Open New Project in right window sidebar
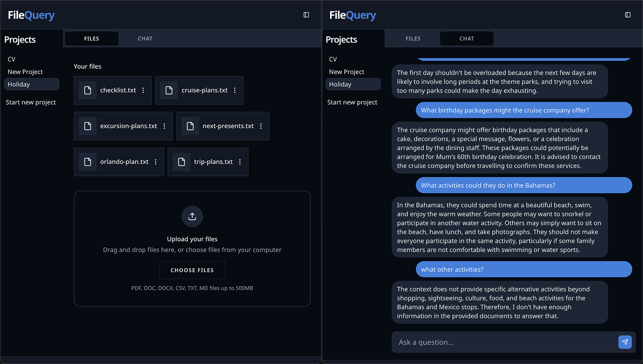This screenshot has width=643, height=364. [353, 72]
